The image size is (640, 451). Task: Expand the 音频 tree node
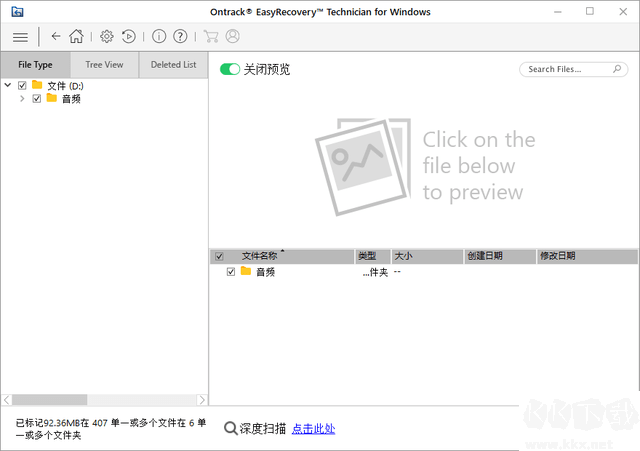[22, 98]
